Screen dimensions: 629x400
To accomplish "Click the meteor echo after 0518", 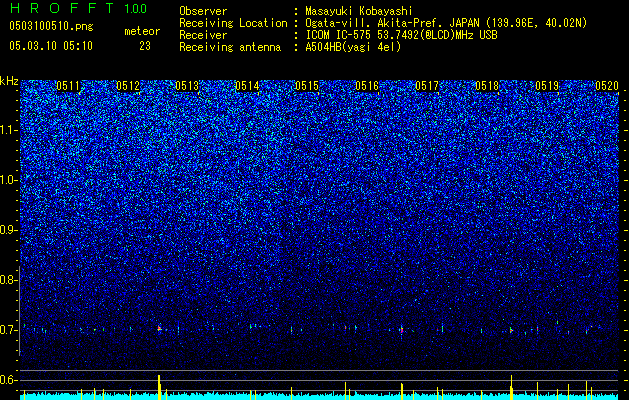I will click(x=511, y=331).
